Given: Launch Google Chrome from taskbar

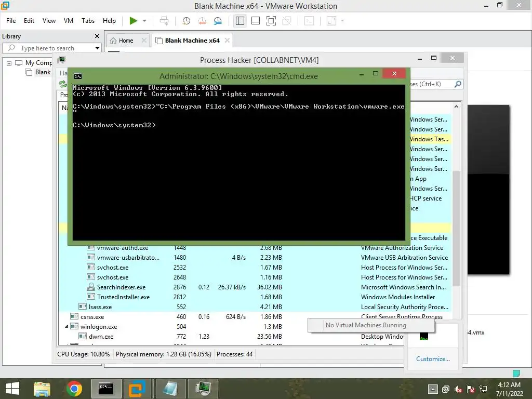Looking at the screenshot, I should (74, 389).
